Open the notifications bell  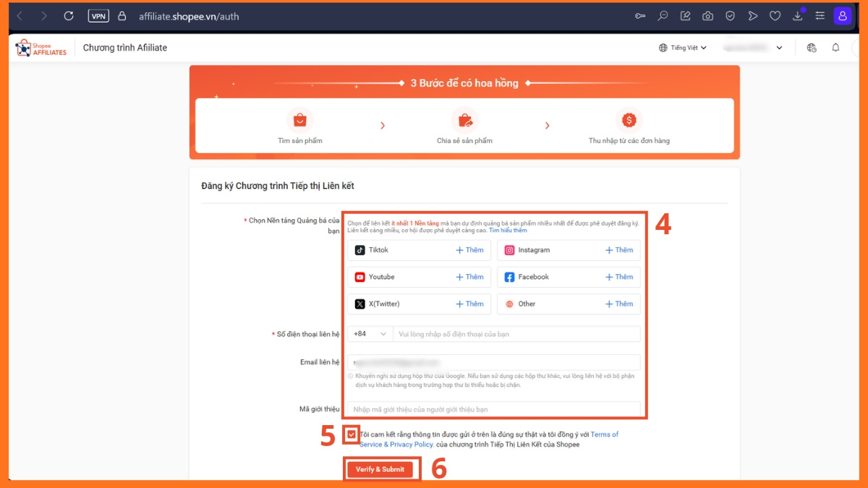click(x=836, y=48)
